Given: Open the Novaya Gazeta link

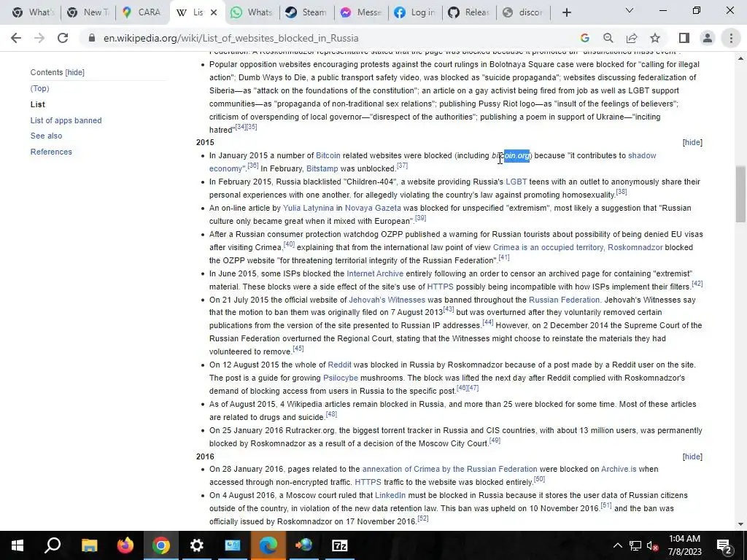Looking at the screenshot, I should (373, 208).
